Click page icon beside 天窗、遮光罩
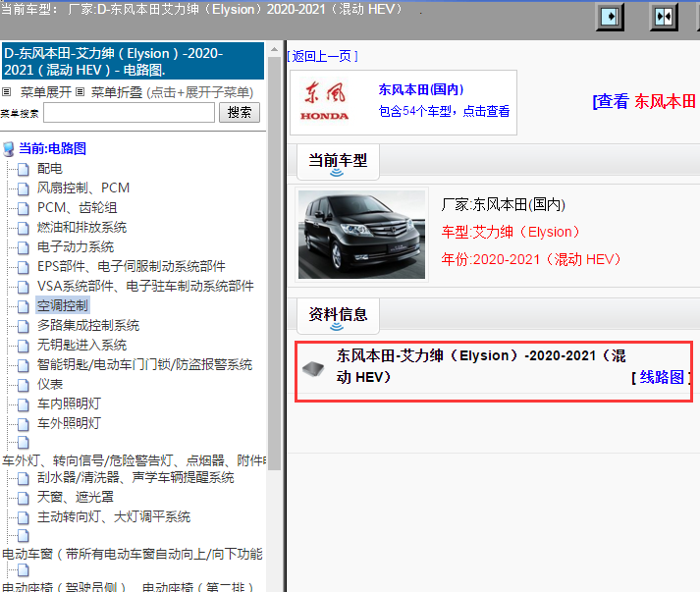Image resolution: width=700 pixels, height=592 pixels. point(24,498)
